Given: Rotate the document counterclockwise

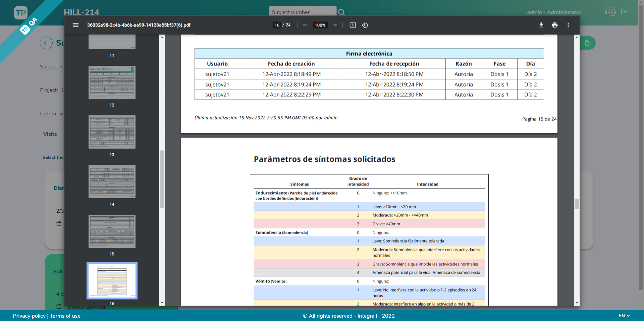Looking at the screenshot, I should click(x=365, y=25).
